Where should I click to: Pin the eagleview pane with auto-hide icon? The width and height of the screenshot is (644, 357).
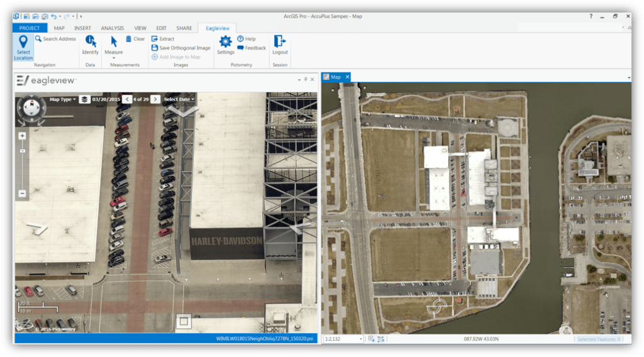(306, 79)
